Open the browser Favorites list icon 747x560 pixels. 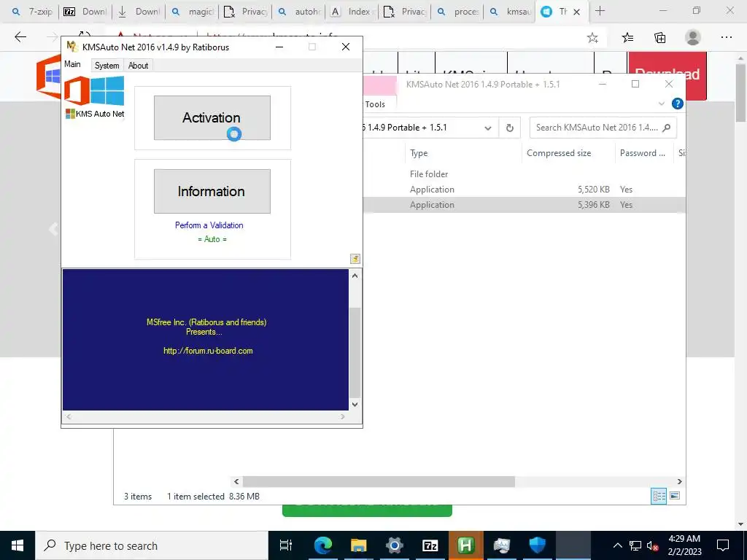coord(627,38)
